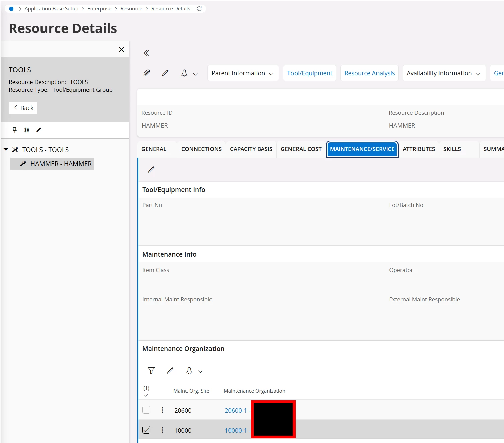Click the Back button

pos(23,108)
